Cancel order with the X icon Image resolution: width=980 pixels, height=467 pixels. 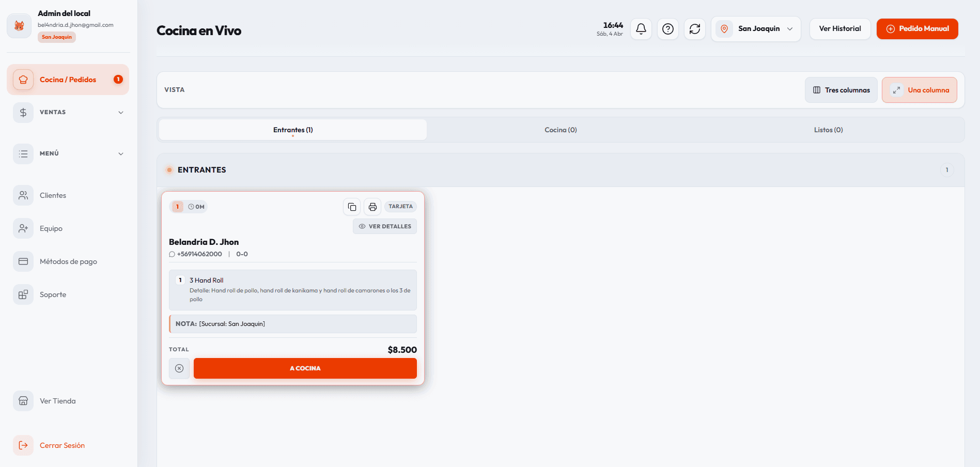(x=179, y=368)
